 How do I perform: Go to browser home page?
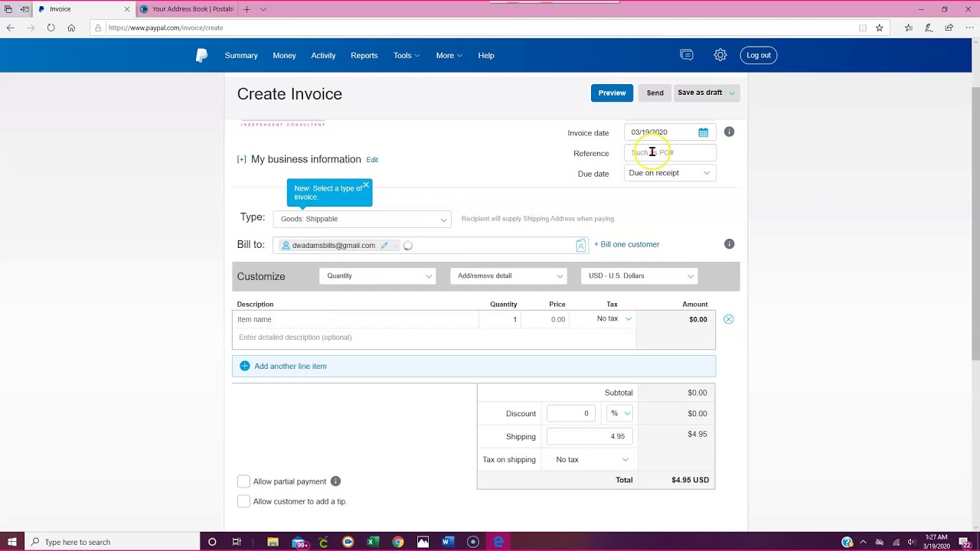pos(71,28)
